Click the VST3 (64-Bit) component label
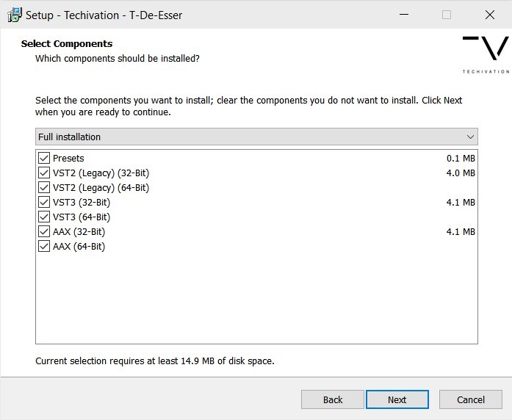The image size is (512, 420). (x=81, y=217)
